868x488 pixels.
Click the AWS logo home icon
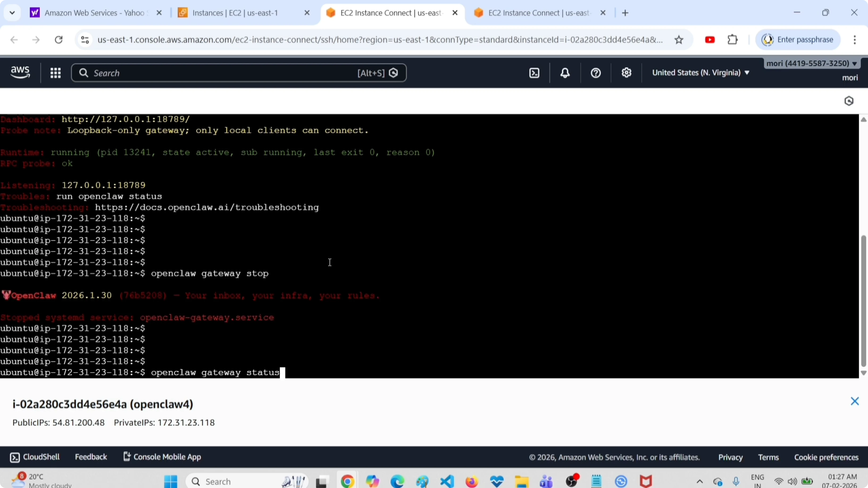click(x=20, y=72)
